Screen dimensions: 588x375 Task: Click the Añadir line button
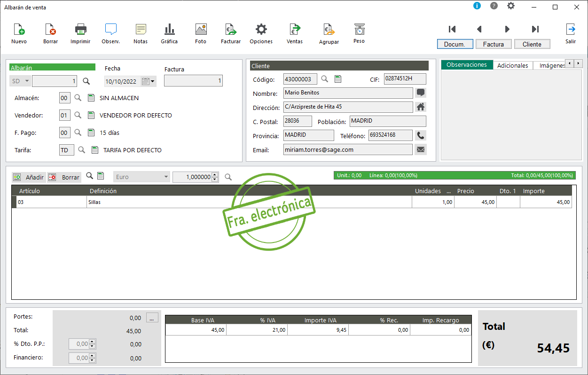click(x=29, y=177)
